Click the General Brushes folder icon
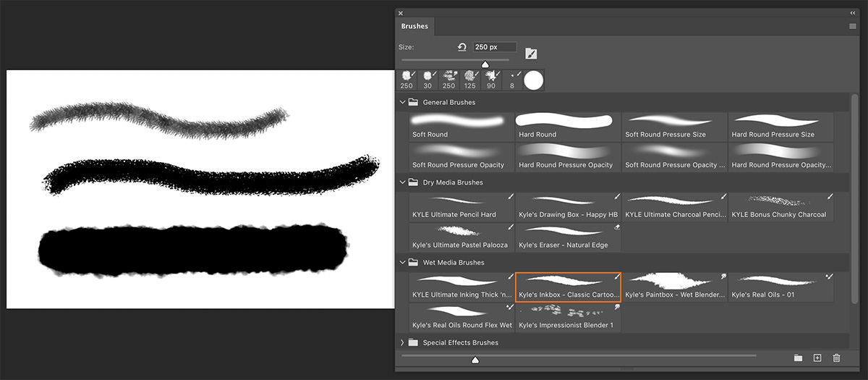Image resolution: width=868 pixels, height=380 pixels. coord(414,103)
